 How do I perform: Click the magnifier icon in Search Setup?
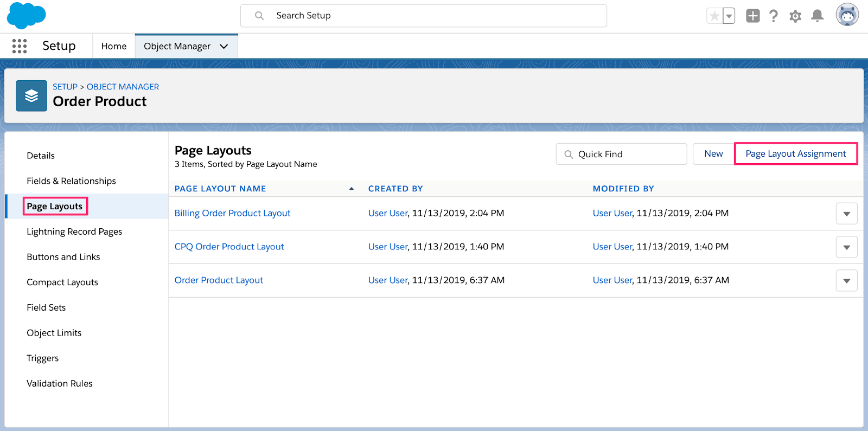(x=259, y=16)
